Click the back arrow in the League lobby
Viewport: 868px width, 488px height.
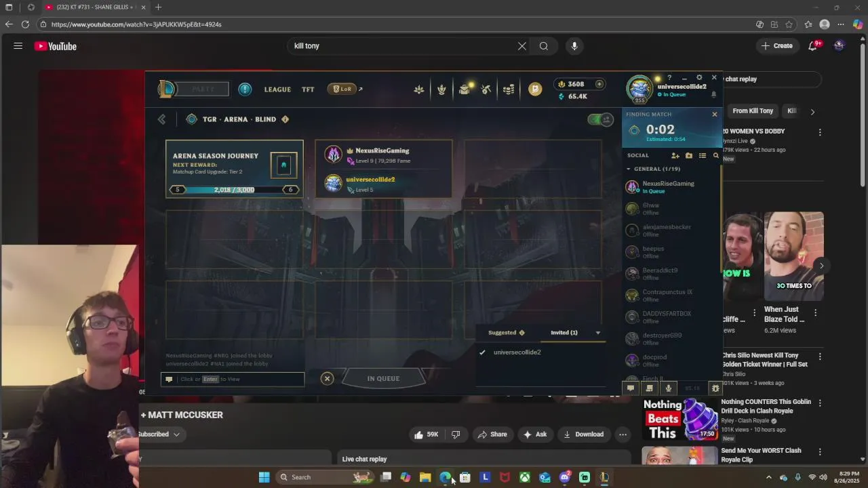click(161, 119)
